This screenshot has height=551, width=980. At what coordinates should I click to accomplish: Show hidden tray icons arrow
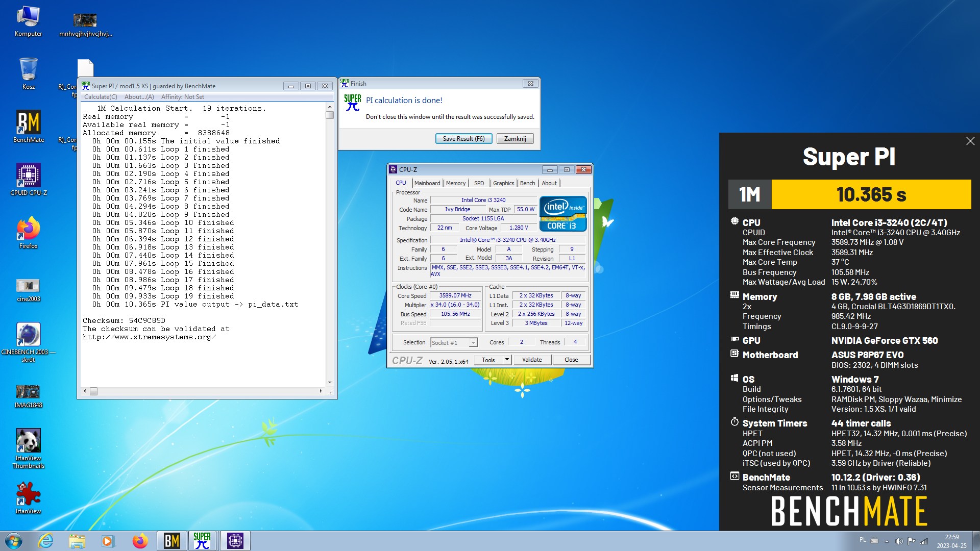(887, 541)
